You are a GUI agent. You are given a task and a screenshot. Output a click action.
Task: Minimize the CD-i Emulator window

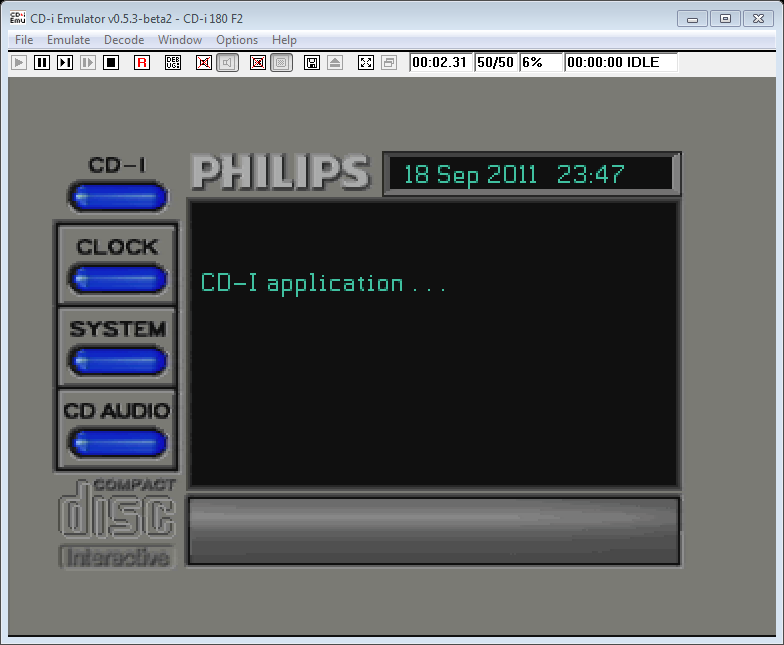(692, 19)
